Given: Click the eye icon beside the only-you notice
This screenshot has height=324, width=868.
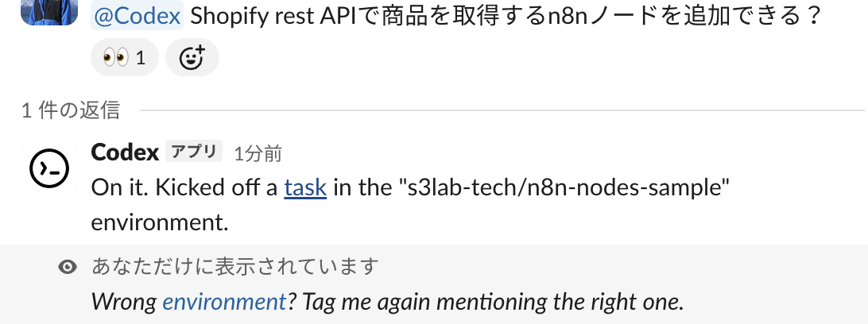Looking at the screenshot, I should [x=68, y=268].
